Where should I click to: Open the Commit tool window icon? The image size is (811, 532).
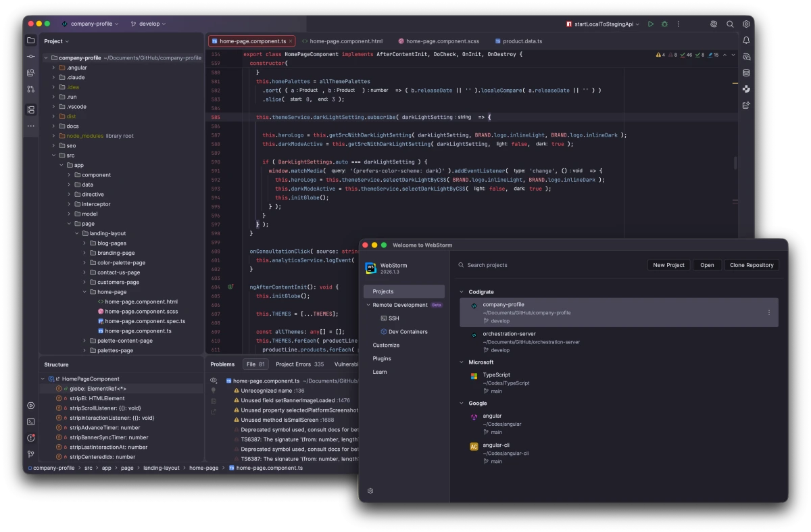point(30,57)
